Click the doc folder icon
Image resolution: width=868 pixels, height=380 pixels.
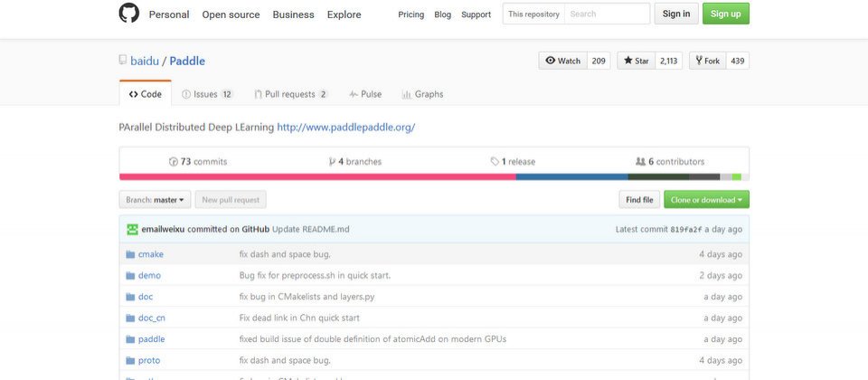click(x=130, y=297)
